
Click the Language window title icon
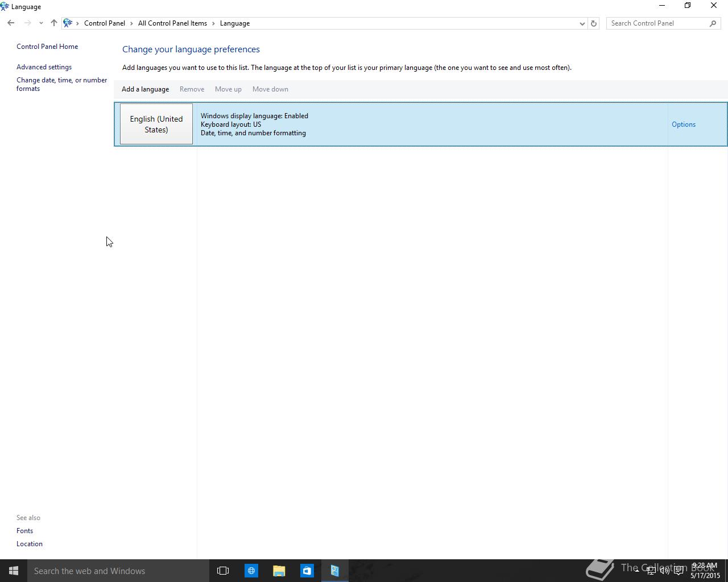tap(5, 7)
